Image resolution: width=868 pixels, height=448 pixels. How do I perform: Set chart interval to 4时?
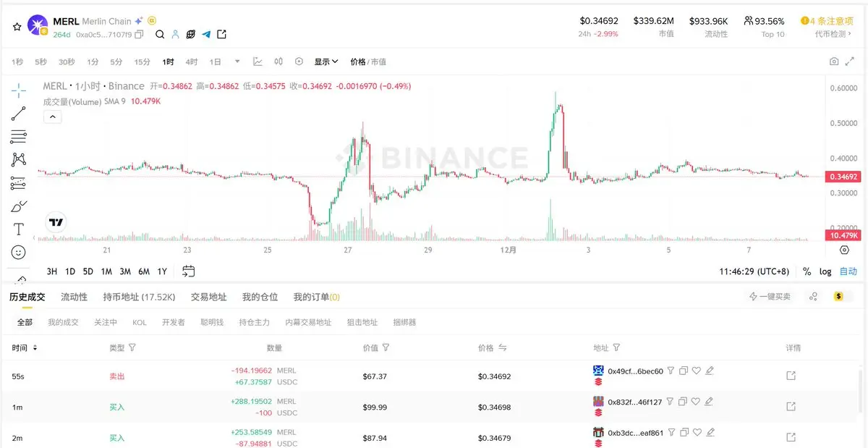coord(191,62)
